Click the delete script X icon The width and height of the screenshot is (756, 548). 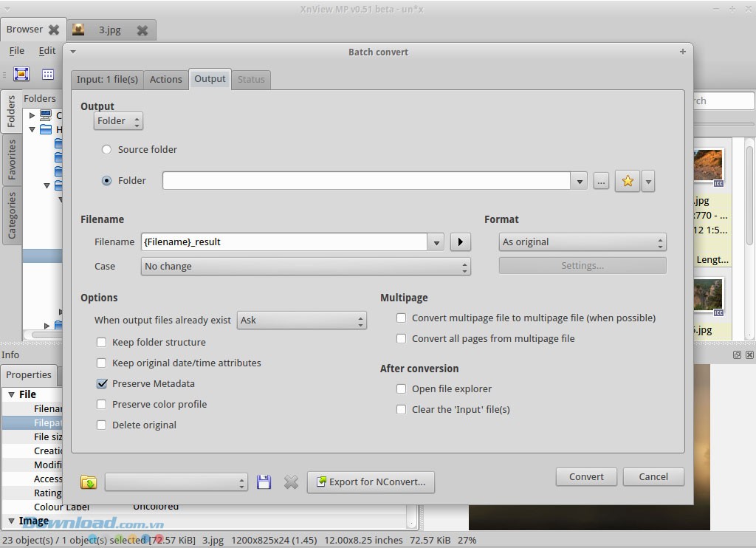[x=291, y=482]
